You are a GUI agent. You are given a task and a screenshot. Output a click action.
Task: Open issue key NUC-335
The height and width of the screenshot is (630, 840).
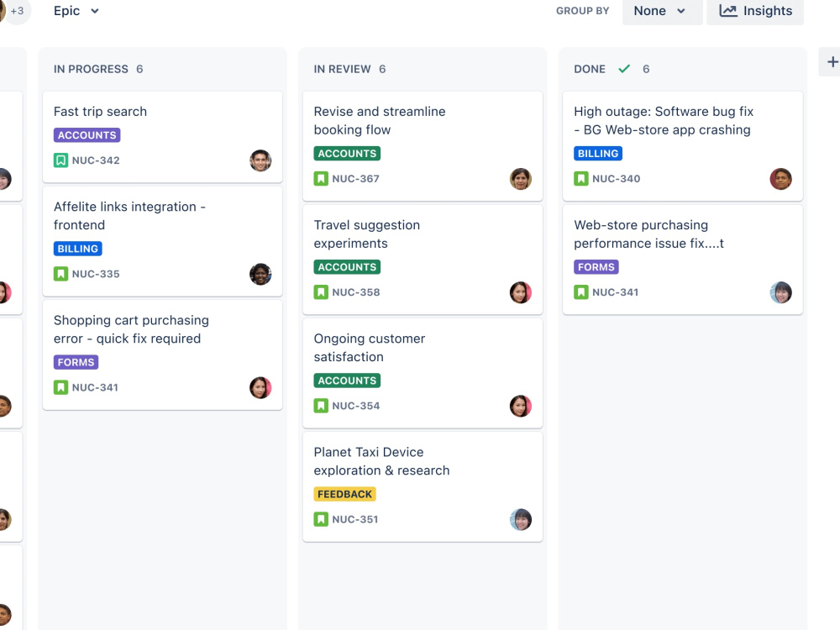(x=96, y=274)
